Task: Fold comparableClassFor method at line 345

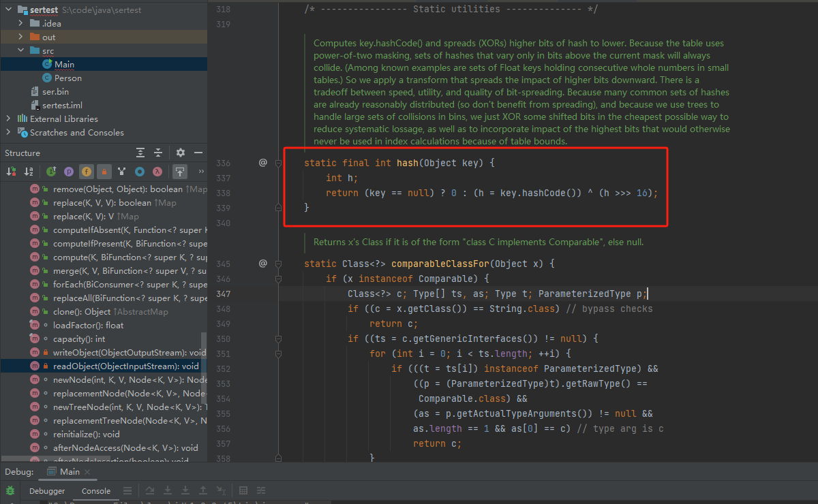Action: 278,264
